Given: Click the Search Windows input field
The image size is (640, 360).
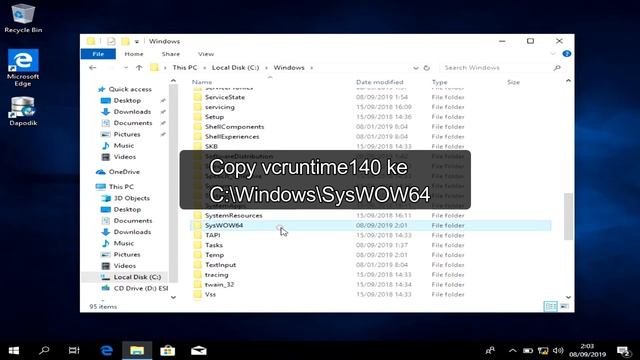Looking at the screenshot, I should (496, 68).
